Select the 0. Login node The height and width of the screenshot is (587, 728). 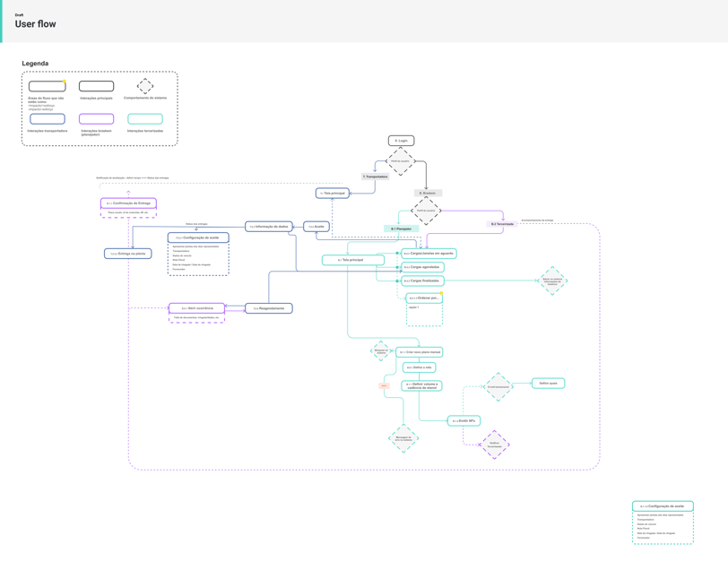click(401, 140)
